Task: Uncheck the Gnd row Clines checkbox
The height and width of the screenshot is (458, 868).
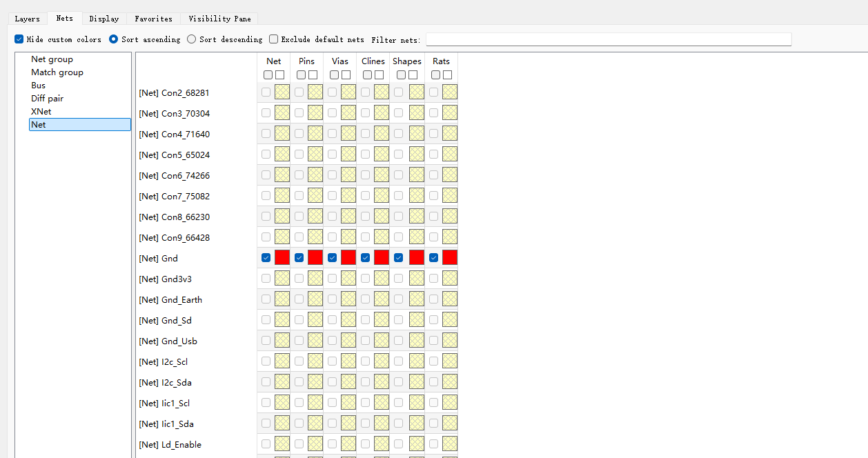Action: click(366, 258)
